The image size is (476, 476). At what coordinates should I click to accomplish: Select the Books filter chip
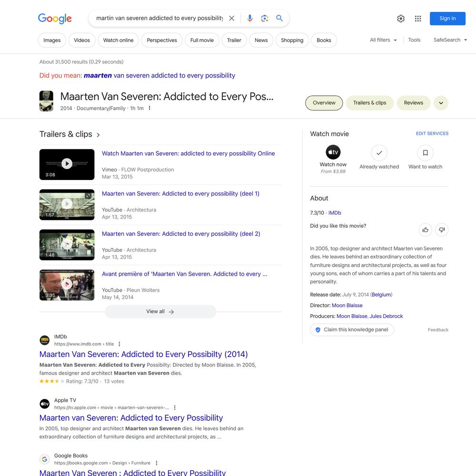click(x=324, y=40)
